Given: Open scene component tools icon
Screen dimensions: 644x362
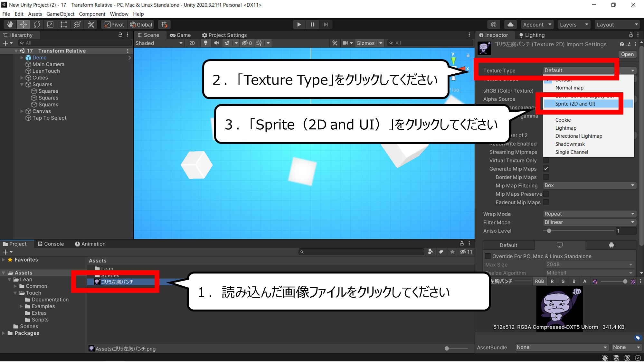Looking at the screenshot, I should [335, 43].
